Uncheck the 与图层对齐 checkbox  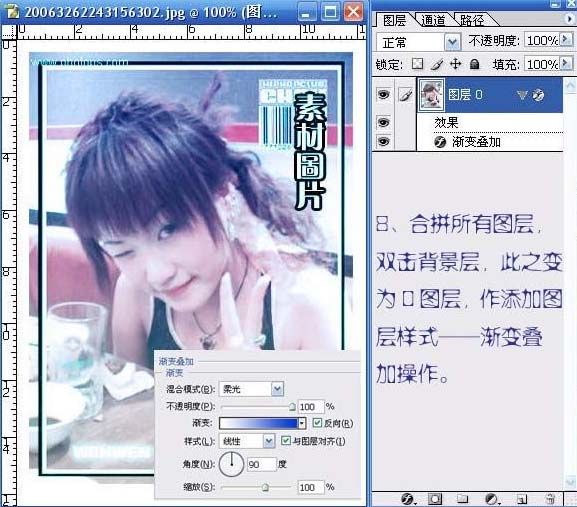click(x=286, y=440)
